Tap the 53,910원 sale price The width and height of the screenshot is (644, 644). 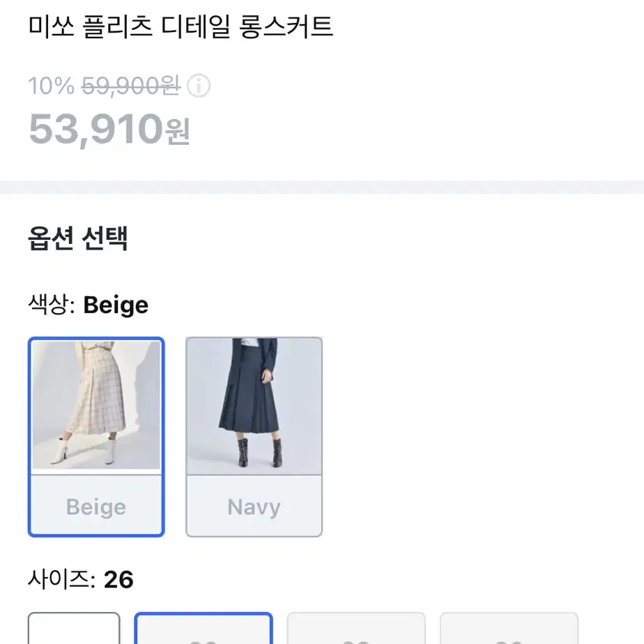[x=109, y=130]
